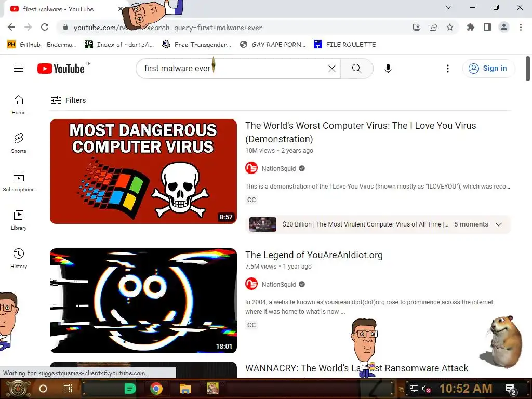Select History in sidebar
This screenshot has height=399, width=532.
[19, 259]
